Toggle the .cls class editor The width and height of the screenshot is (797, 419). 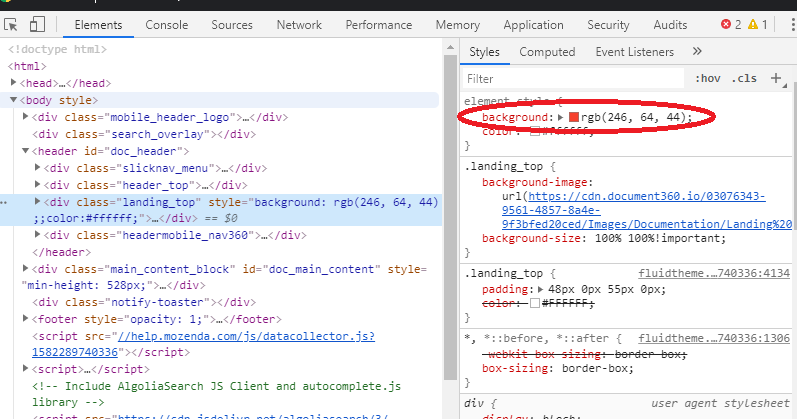tap(744, 78)
